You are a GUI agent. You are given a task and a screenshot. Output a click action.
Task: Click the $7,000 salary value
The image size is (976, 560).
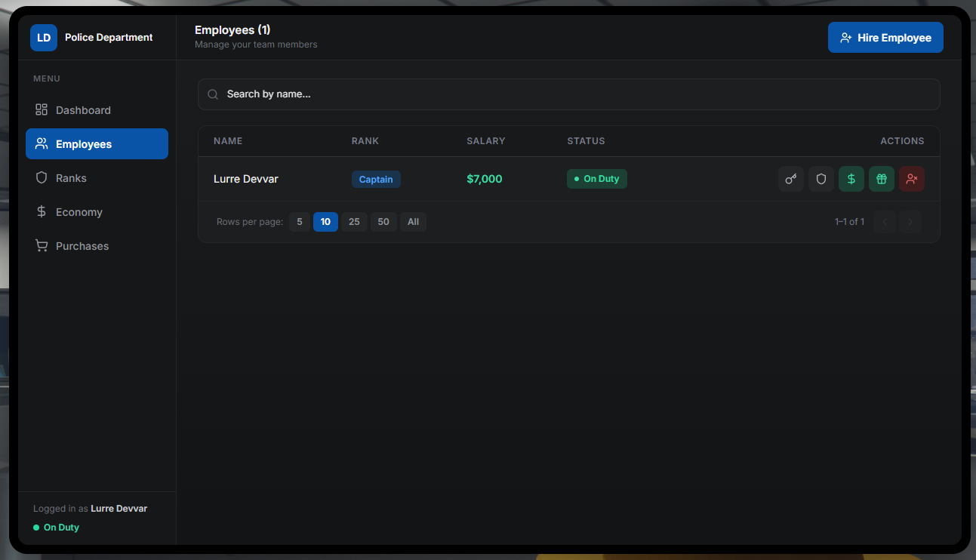[x=485, y=179]
